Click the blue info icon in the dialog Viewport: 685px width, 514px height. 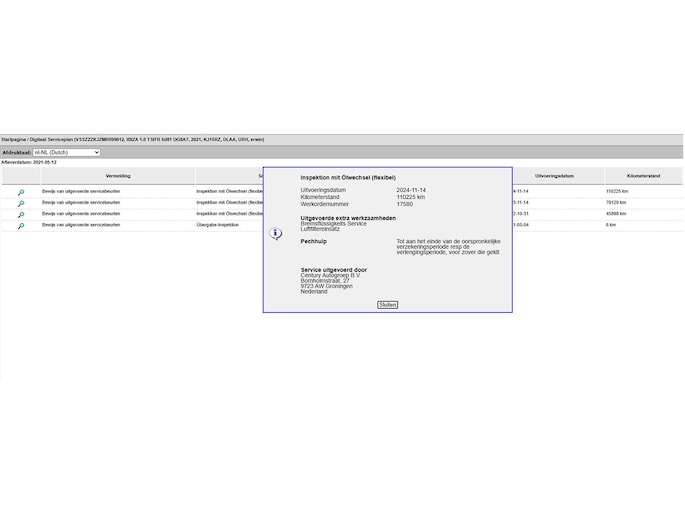coord(276,234)
